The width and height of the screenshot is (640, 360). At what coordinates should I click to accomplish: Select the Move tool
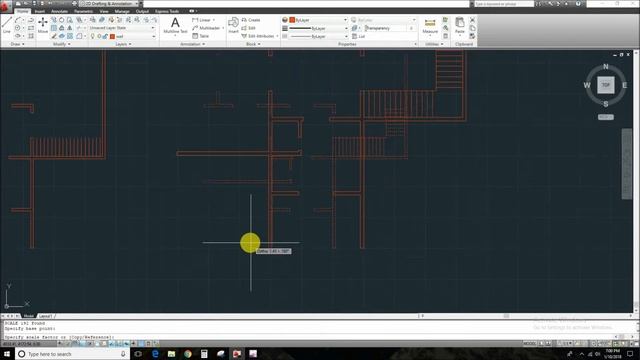point(43,25)
